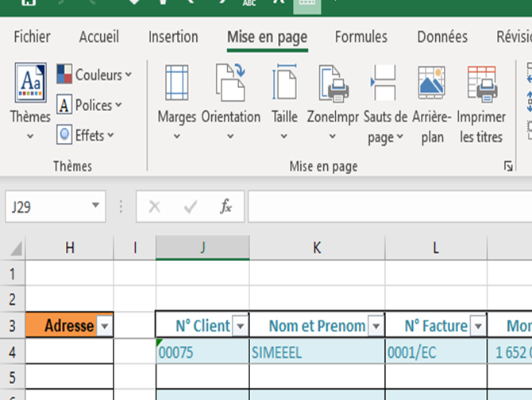
Task: Select row 2 header
Action: pyautogui.click(x=13, y=299)
